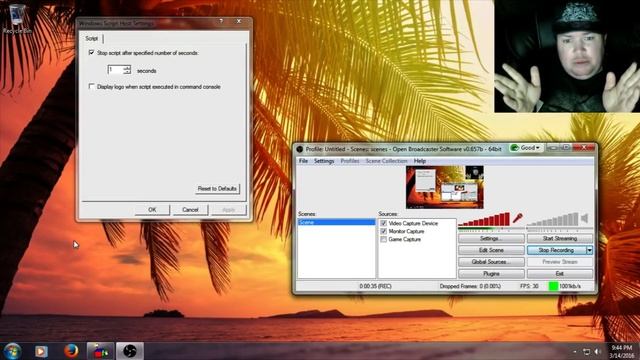The width and height of the screenshot is (640, 360).
Task: Click Cancel in Script Host Settings
Action: (x=190, y=210)
